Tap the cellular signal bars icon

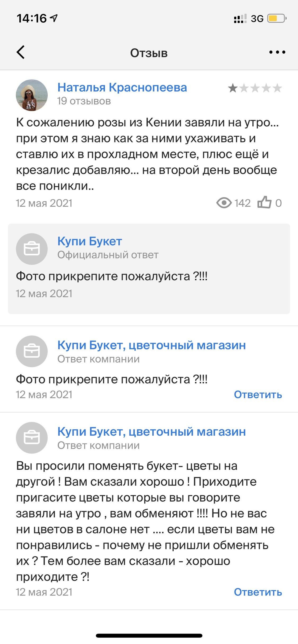[240, 19]
